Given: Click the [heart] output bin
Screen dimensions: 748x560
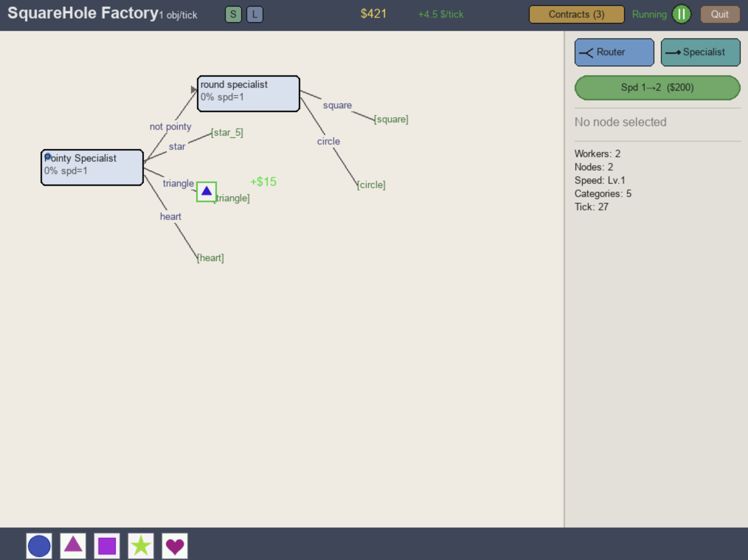Looking at the screenshot, I should pyautogui.click(x=211, y=258).
